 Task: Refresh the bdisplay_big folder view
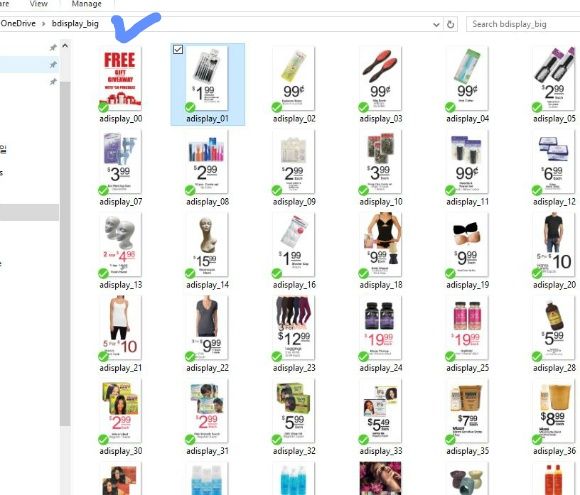(451, 24)
